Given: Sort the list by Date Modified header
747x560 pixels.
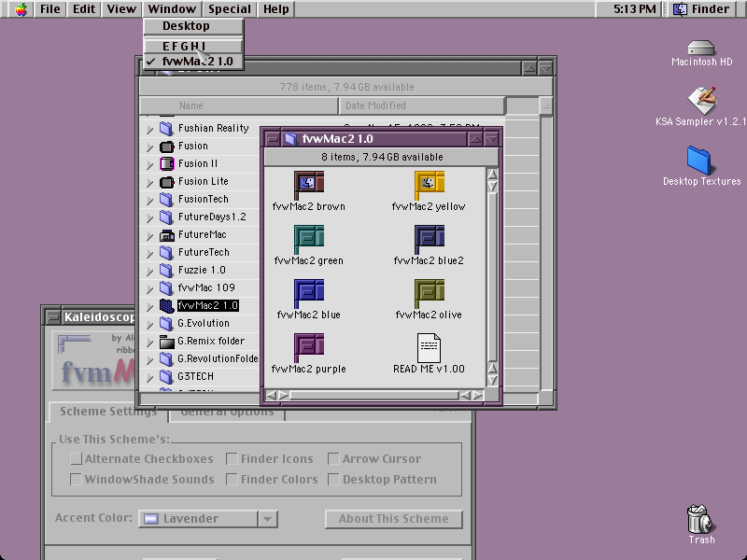Looking at the screenshot, I should pos(422,105).
